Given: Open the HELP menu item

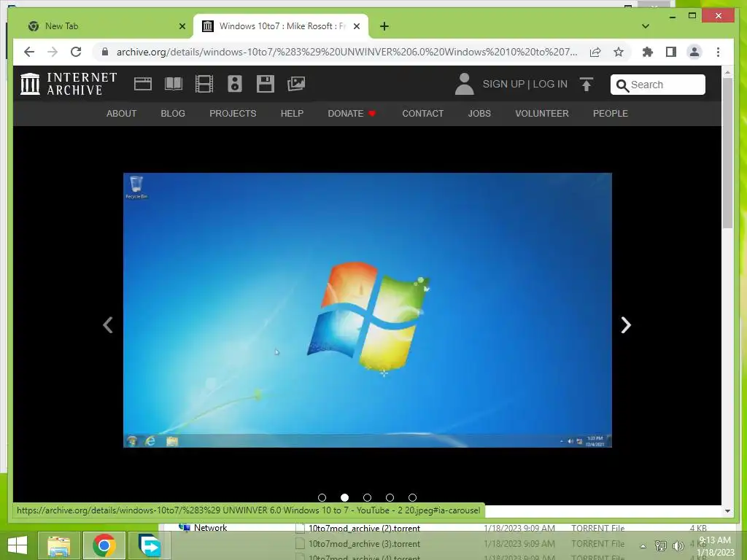Looking at the screenshot, I should point(292,113).
